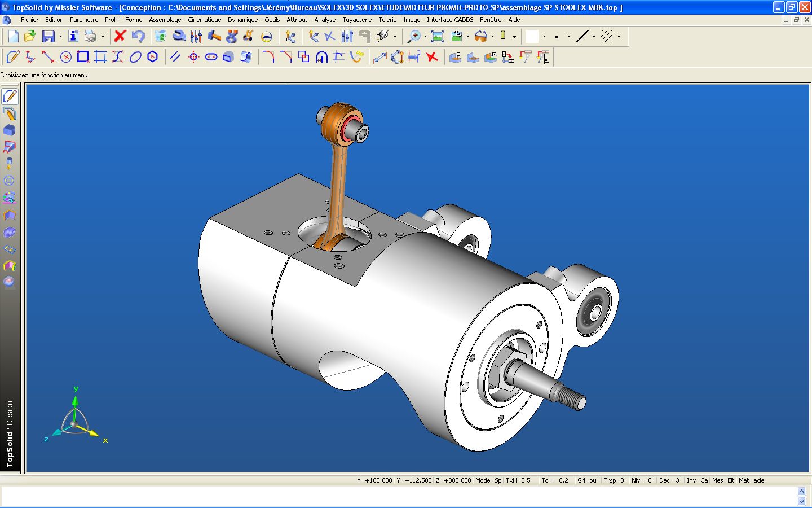Select the rectangle profile tool
Viewport: 812px width, 508px height.
[82, 56]
